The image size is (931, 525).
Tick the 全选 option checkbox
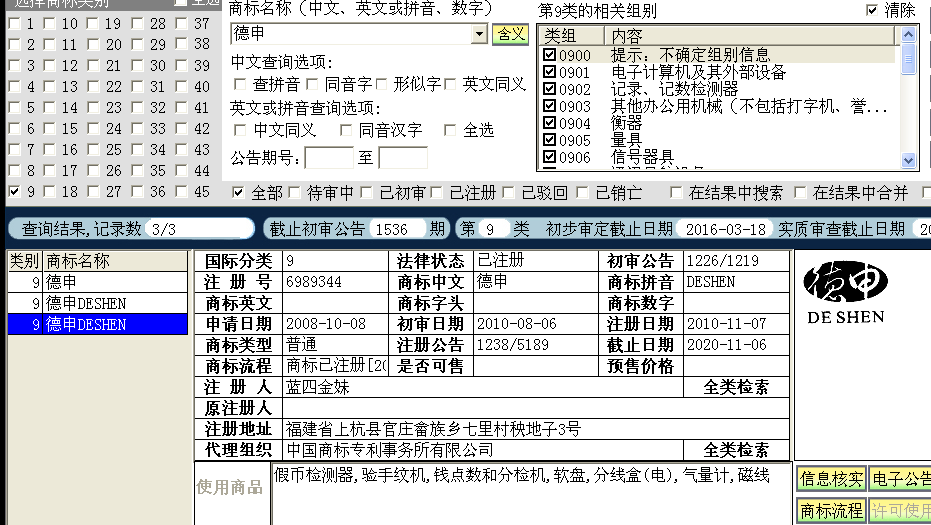click(450, 129)
